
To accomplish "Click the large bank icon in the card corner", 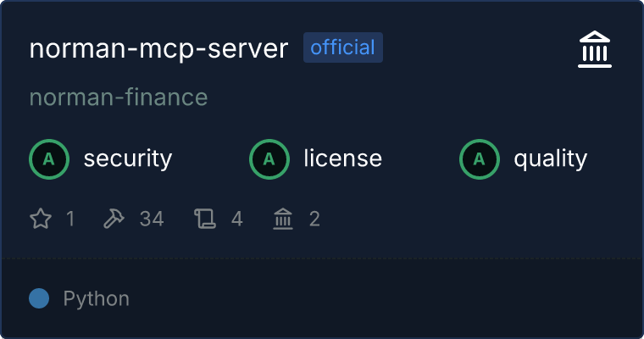I will (595, 50).
